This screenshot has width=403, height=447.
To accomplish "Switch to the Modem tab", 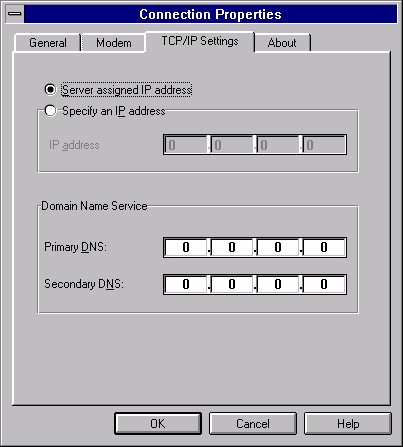I will (114, 43).
